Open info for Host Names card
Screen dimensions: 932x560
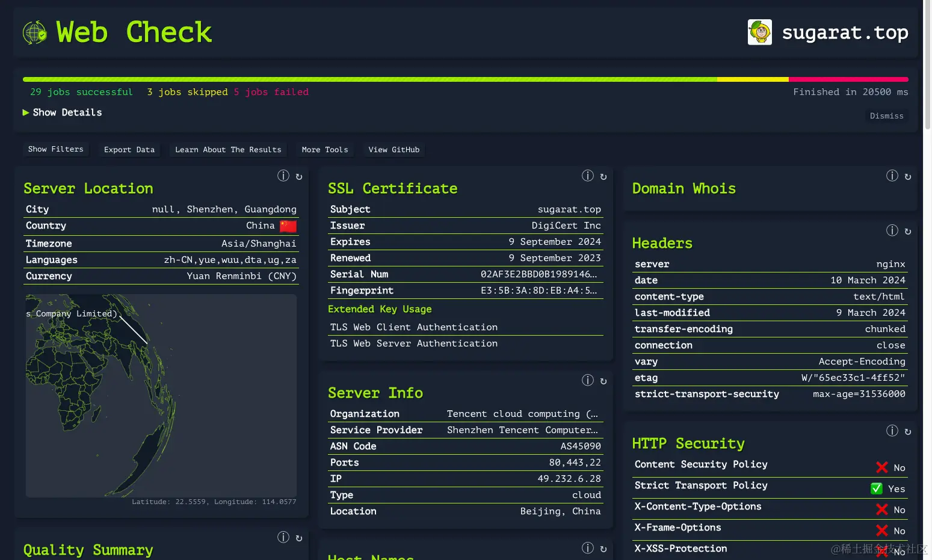tap(588, 548)
